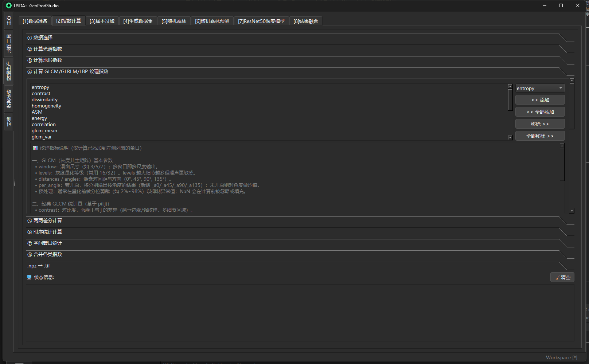Expand the ⑥ 时序统计计算 section

(47, 232)
